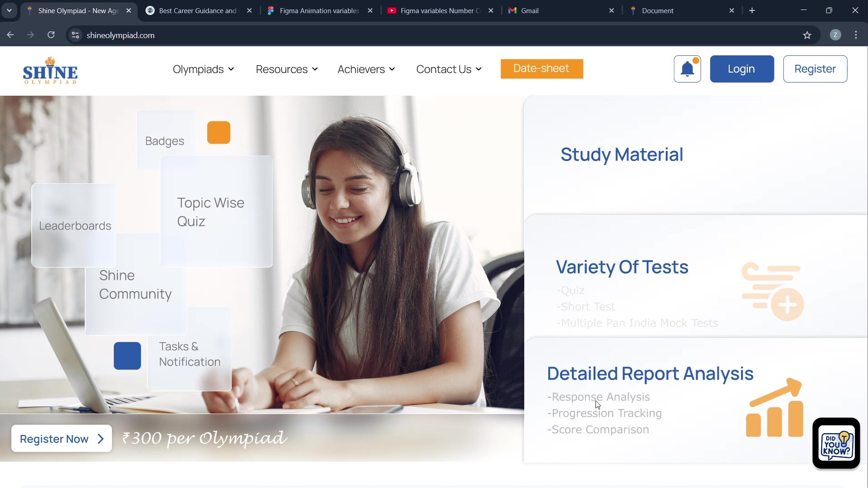Screen dimensions: 868x488
Task: Click the Register Now button
Action: pyautogui.click(x=62, y=439)
